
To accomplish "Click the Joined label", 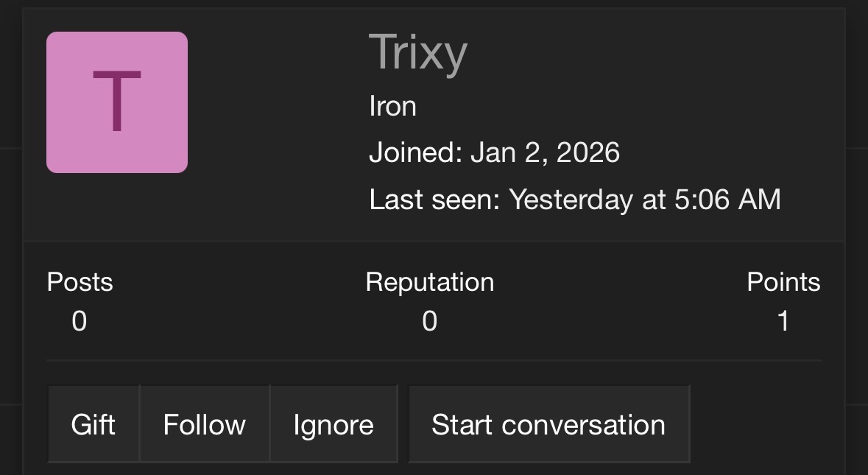I will point(415,153).
